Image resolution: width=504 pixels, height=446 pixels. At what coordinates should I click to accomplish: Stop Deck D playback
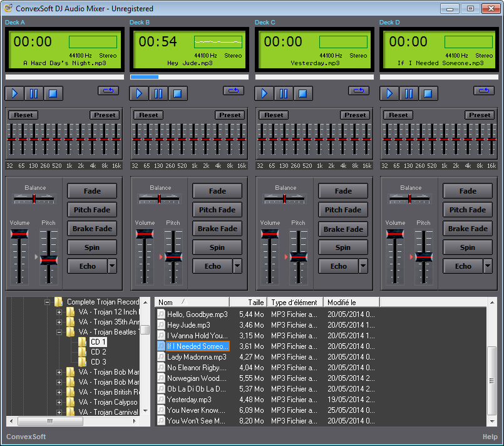click(x=428, y=93)
